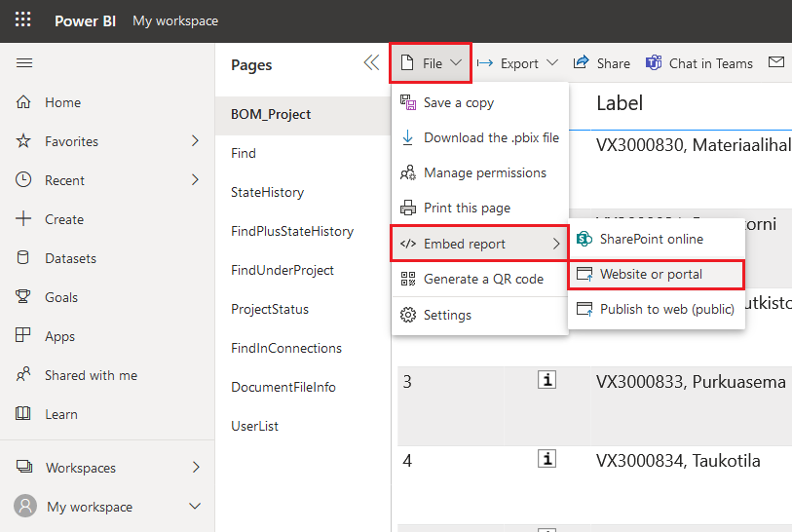Viewport: 792px width, 532px height.
Task: Choose Download the .pbix file
Action: (x=491, y=137)
